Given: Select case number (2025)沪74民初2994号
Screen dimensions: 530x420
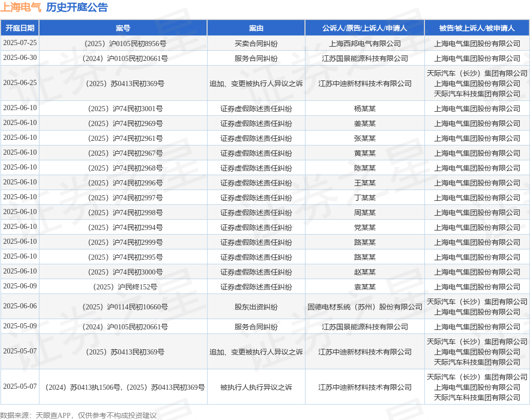Looking at the screenshot, I should [125, 228].
